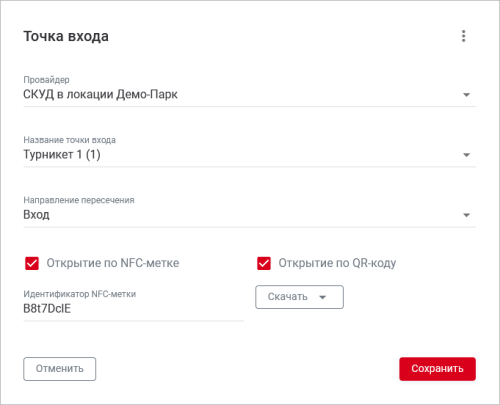Save the entry point with Сохранить
The image size is (500, 405).
click(x=437, y=369)
